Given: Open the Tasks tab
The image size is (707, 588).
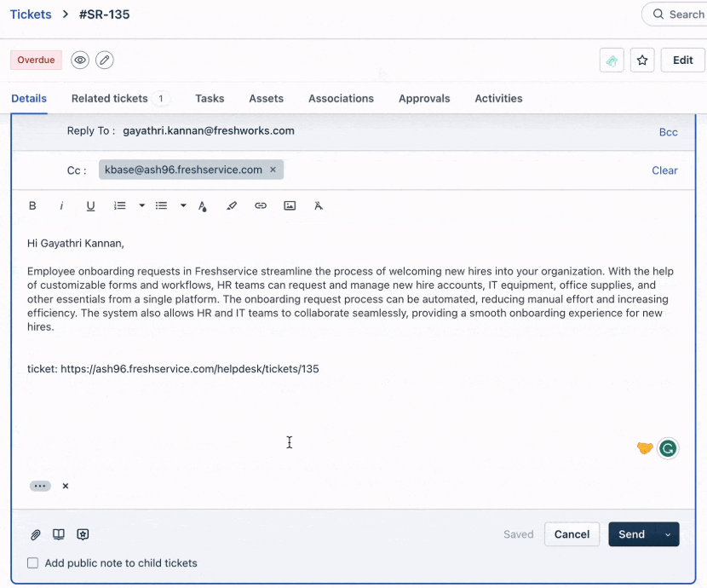Looking at the screenshot, I should coord(210,98).
